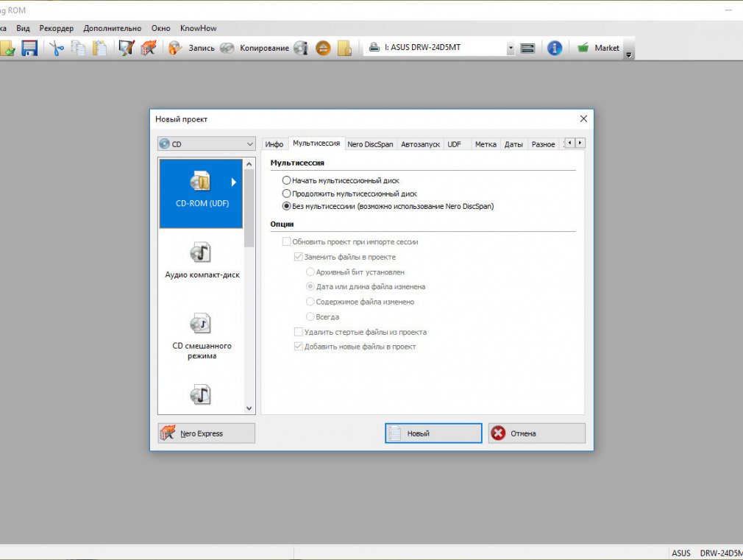
Task: Switch to the Разное tab
Action: 543,144
